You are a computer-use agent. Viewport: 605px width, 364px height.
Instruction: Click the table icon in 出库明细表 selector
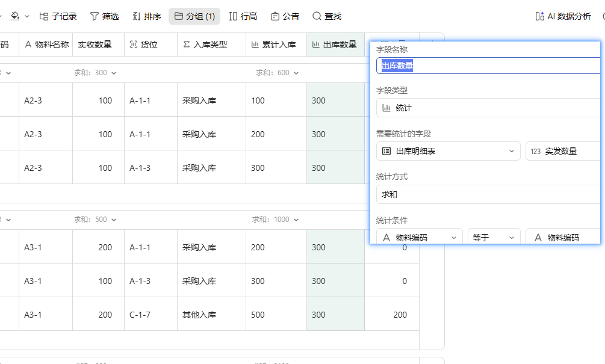[x=386, y=151]
